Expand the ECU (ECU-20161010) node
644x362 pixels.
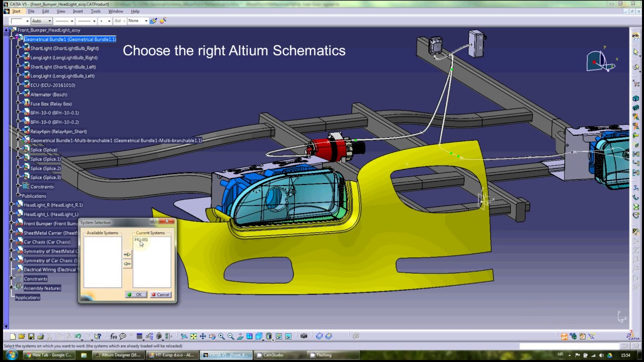(19, 85)
